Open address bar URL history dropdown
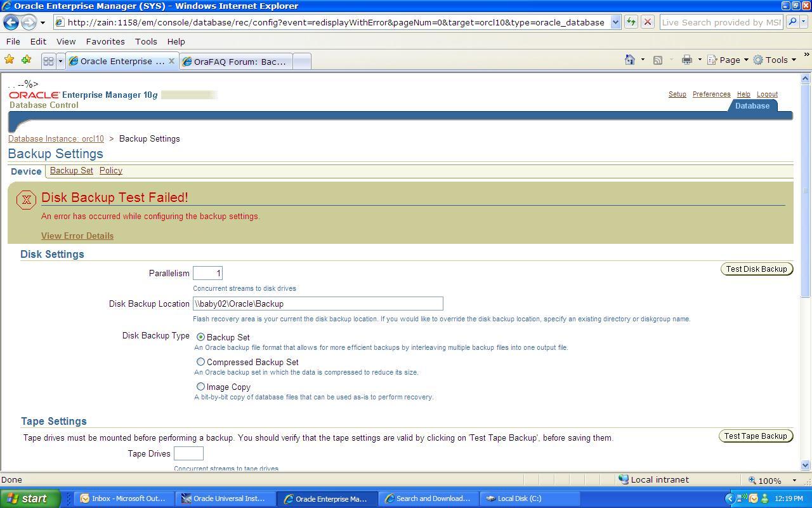Image resolution: width=812 pixels, height=508 pixels. coord(615,22)
